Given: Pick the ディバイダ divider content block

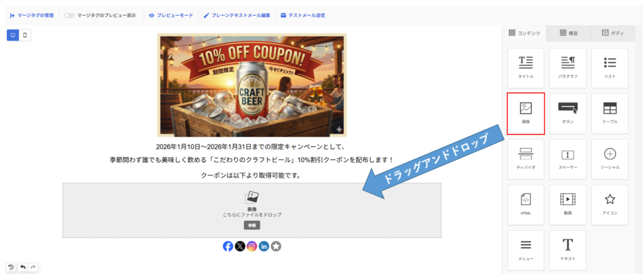Looking at the screenshot, I should [526, 159].
